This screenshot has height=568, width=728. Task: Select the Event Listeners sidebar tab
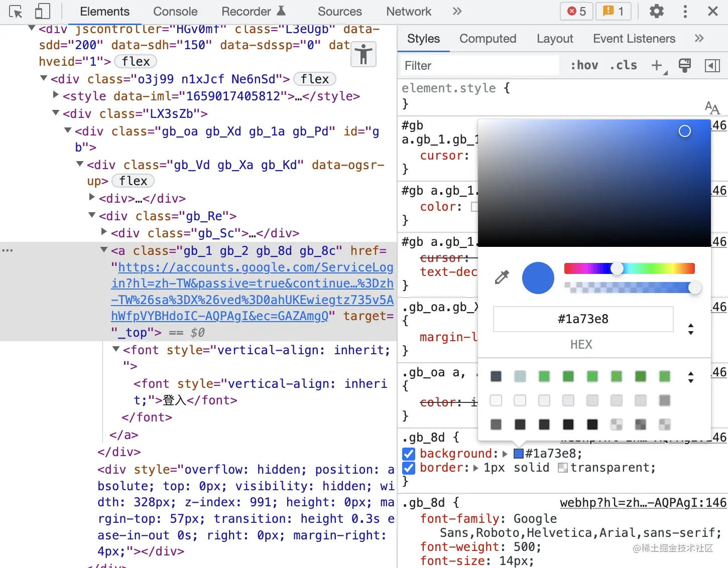(634, 39)
